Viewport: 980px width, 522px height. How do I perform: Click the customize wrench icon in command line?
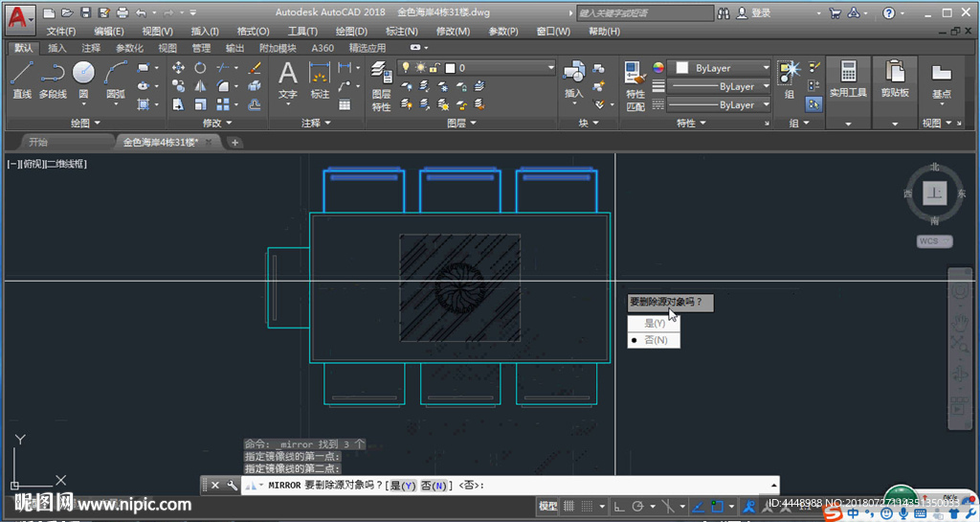232,485
